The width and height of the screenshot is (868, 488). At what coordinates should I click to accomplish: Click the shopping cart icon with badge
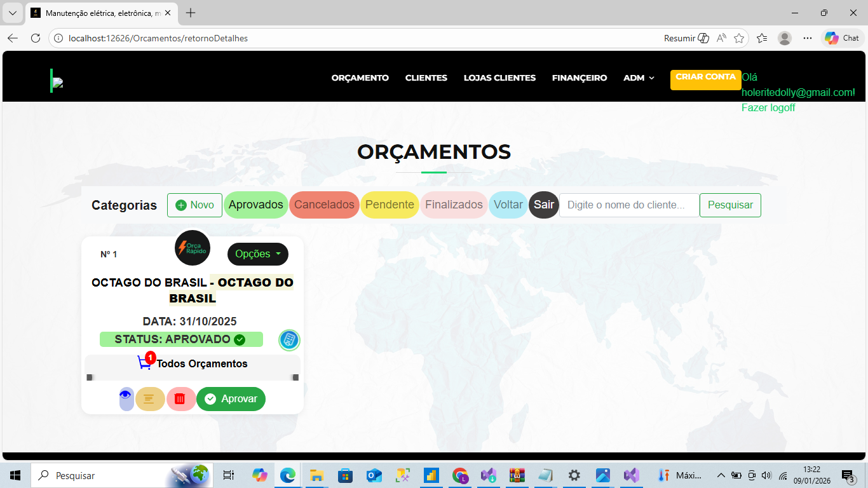pos(145,362)
